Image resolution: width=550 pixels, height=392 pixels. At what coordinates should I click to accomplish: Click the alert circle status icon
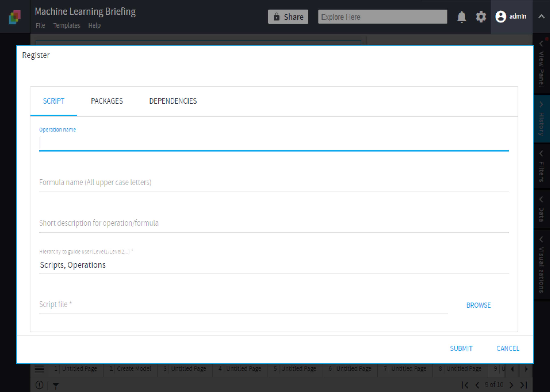39,385
